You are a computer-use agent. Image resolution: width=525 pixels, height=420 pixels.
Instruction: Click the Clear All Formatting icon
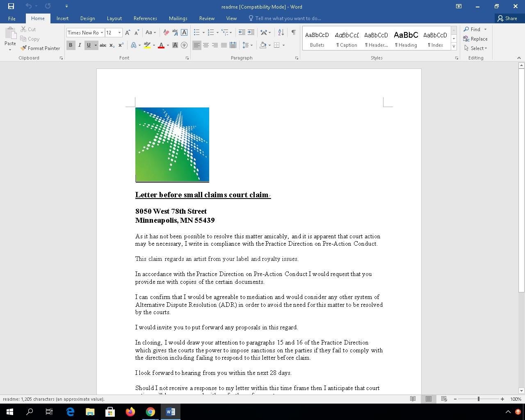[x=166, y=32]
